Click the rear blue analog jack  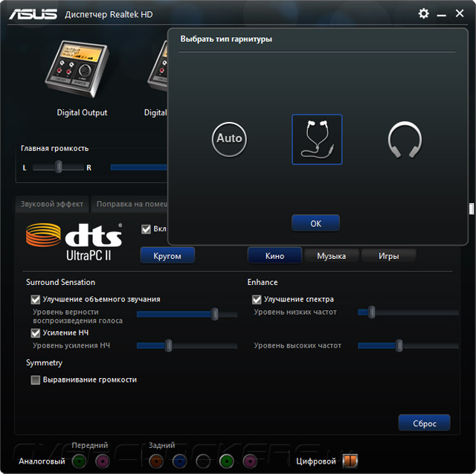[x=179, y=461]
